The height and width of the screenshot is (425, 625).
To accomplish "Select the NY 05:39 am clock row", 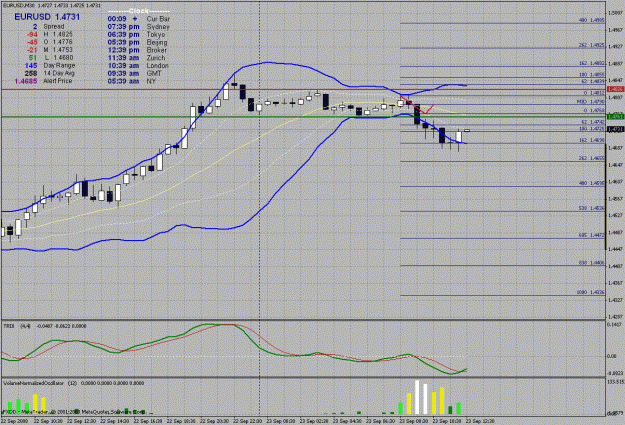I will pyautogui.click(x=132, y=81).
